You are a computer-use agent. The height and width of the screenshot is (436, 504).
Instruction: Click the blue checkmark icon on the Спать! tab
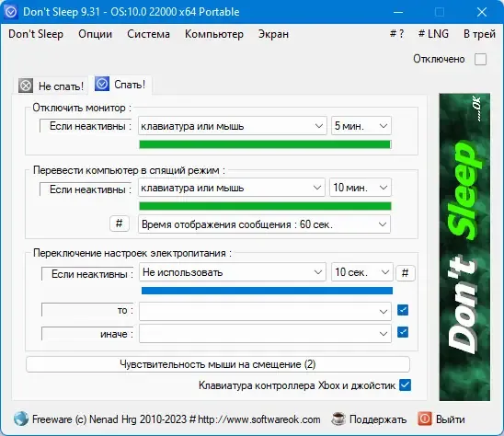coord(102,85)
